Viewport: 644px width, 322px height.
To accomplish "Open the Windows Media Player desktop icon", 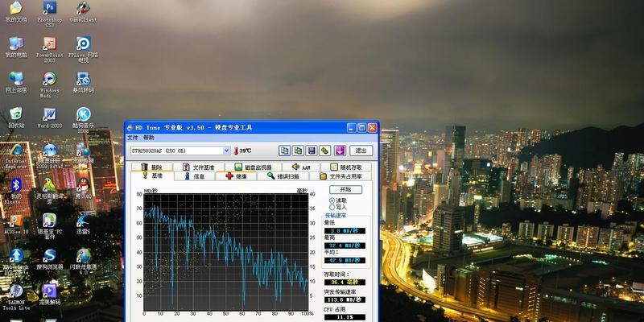I will [x=50, y=79].
